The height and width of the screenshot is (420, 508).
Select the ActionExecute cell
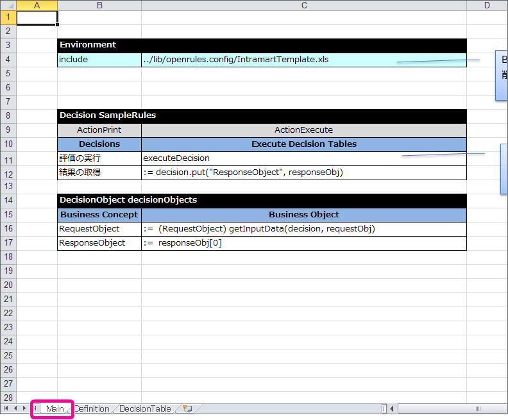click(x=304, y=130)
